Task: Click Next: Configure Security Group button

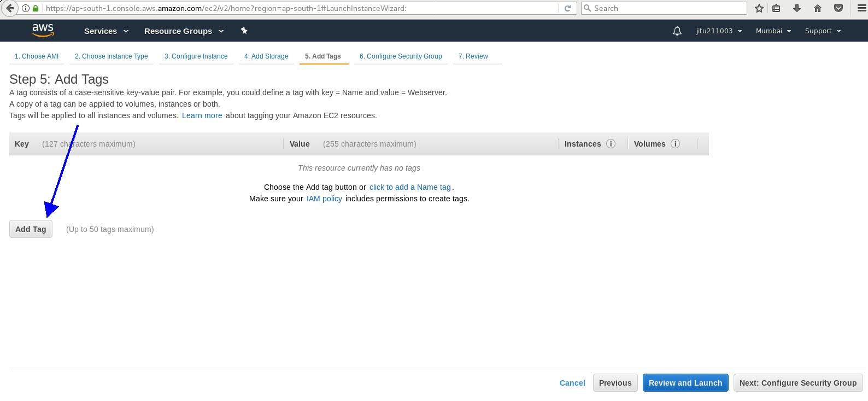Action: tap(798, 383)
